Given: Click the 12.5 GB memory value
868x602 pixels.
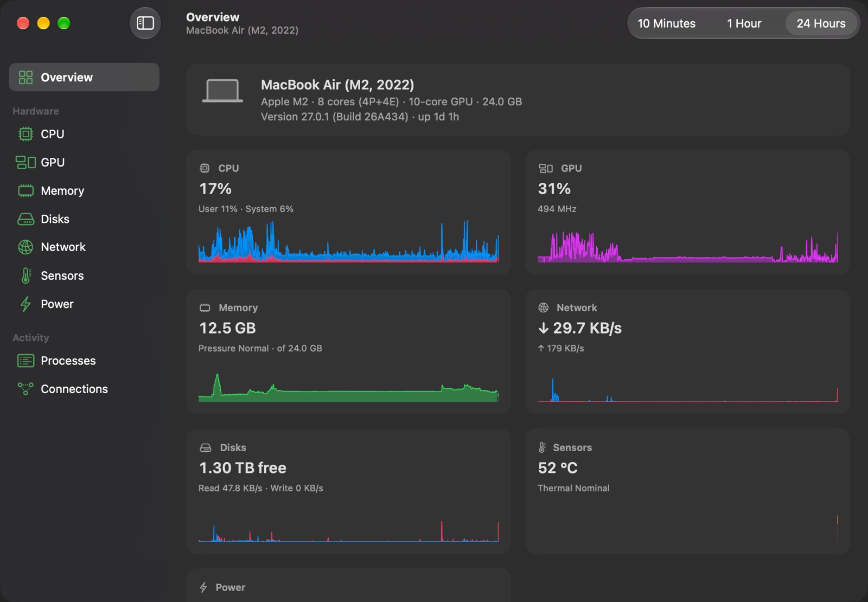Looking at the screenshot, I should pos(227,328).
